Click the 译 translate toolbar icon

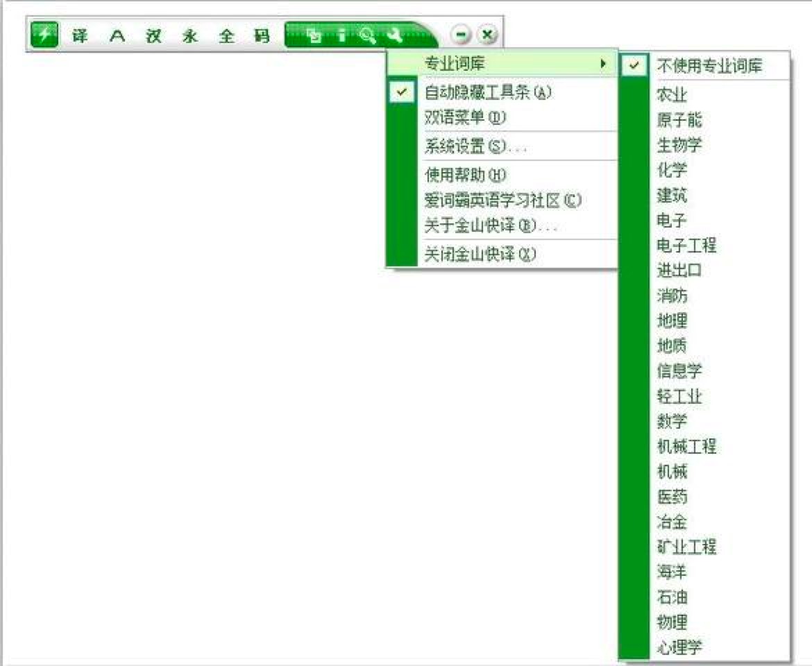pyautogui.click(x=79, y=35)
